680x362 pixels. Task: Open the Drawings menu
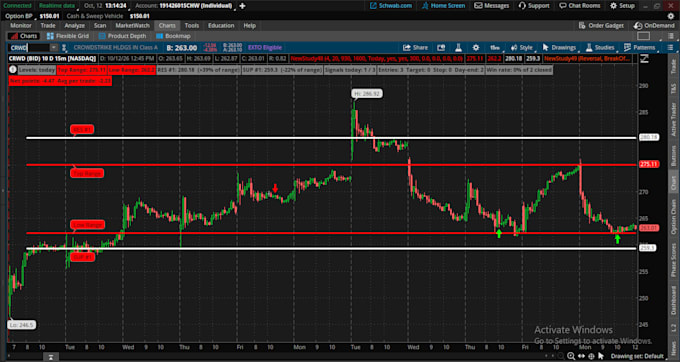[559, 48]
